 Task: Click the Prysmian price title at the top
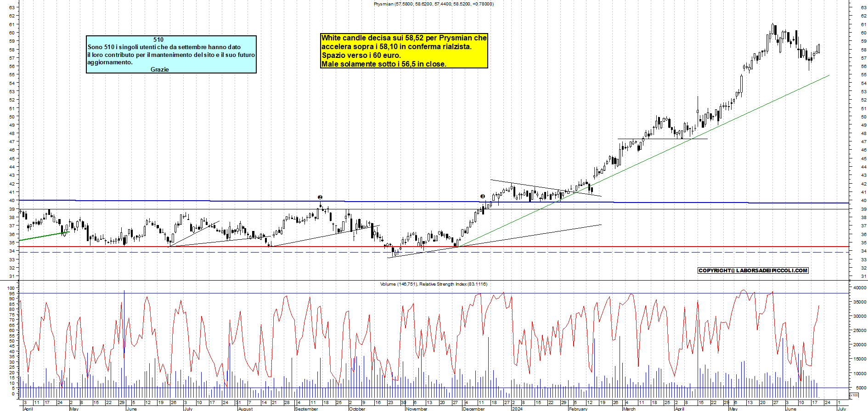(x=434, y=4)
